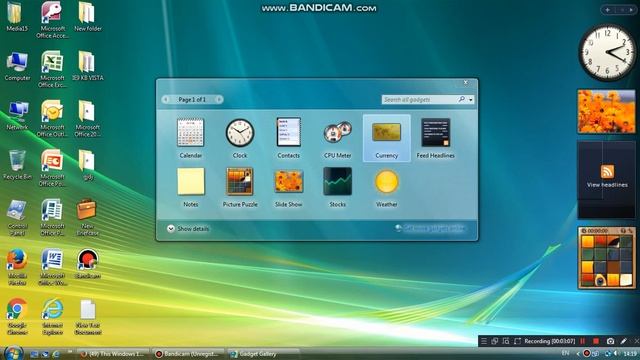640x360 pixels.
Task: Click View headlines in the feed gadget
Action: tap(607, 184)
